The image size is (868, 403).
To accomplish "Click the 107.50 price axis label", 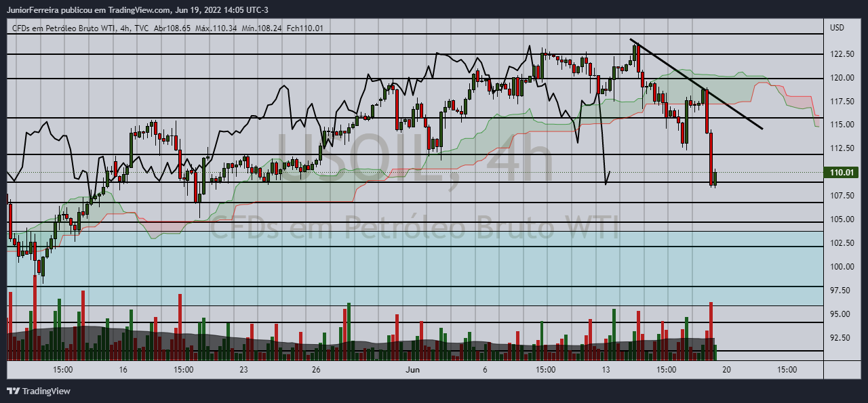I will 841,196.
